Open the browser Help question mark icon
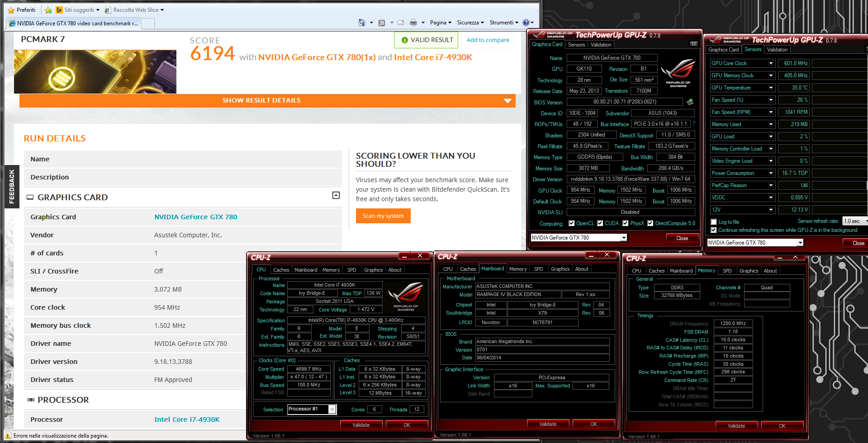Viewport: 868px width, 443px height. (526, 23)
